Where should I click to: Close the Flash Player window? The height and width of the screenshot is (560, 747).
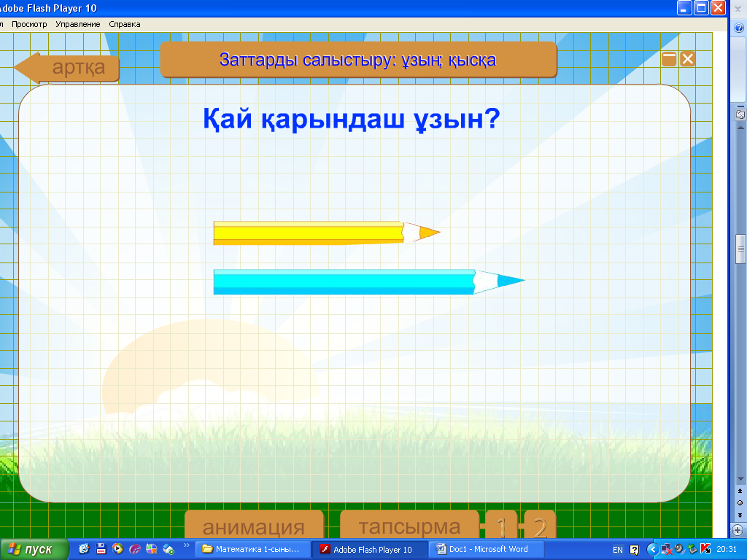point(718,8)
